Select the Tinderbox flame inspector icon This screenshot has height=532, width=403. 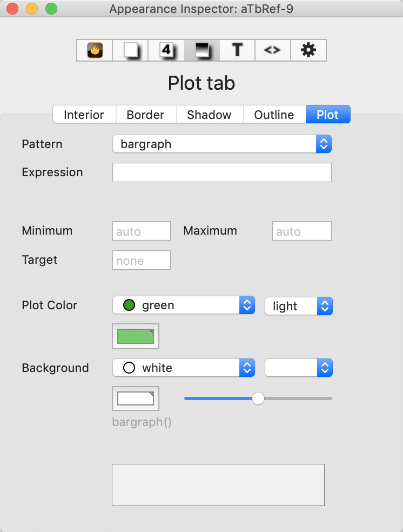tap(94, 50)
